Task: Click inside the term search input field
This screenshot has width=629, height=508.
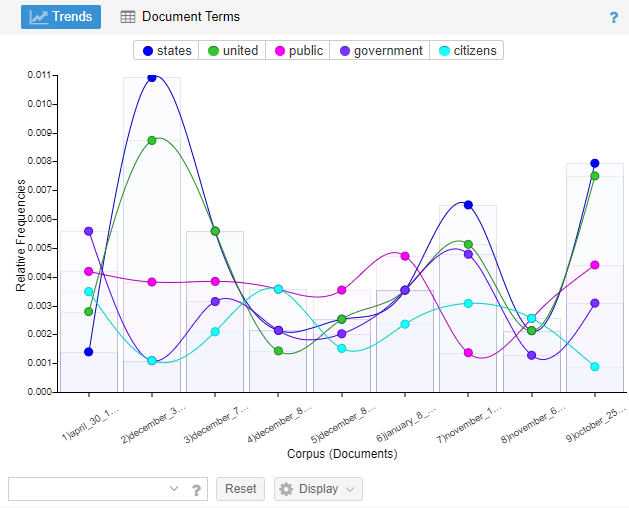Action: pyautogui.click(x=85, y=489)
